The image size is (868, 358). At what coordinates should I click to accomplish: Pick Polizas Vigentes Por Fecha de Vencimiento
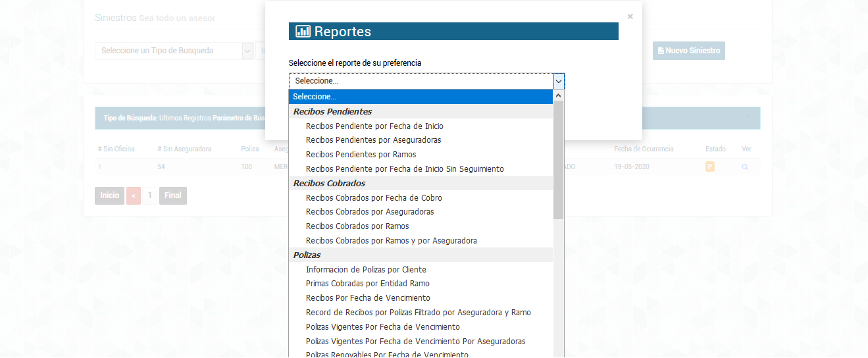382,327
